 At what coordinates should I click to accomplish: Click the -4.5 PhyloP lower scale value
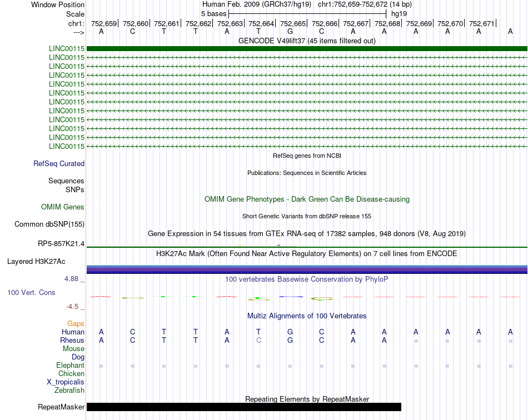(x=72, y=307)
